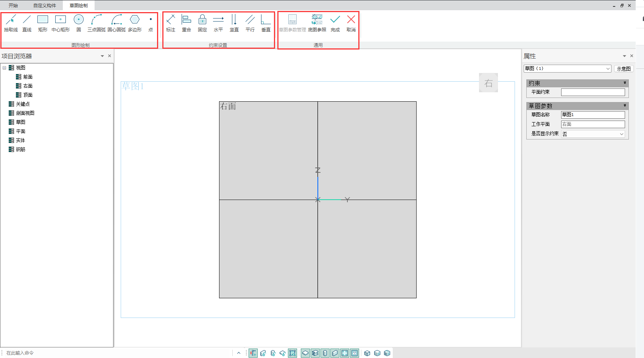Apply the 平行 parallel constraint
644x358 pixels.
pyautogui.click(x=250, y=23)
